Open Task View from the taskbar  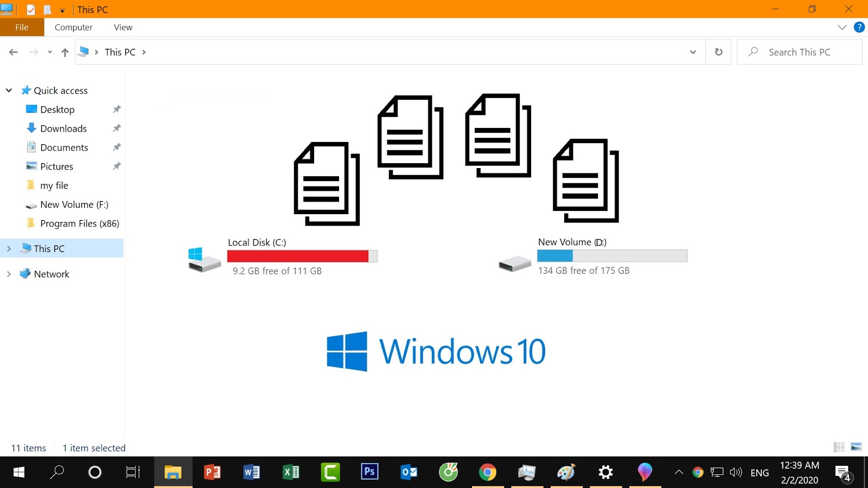133,472
